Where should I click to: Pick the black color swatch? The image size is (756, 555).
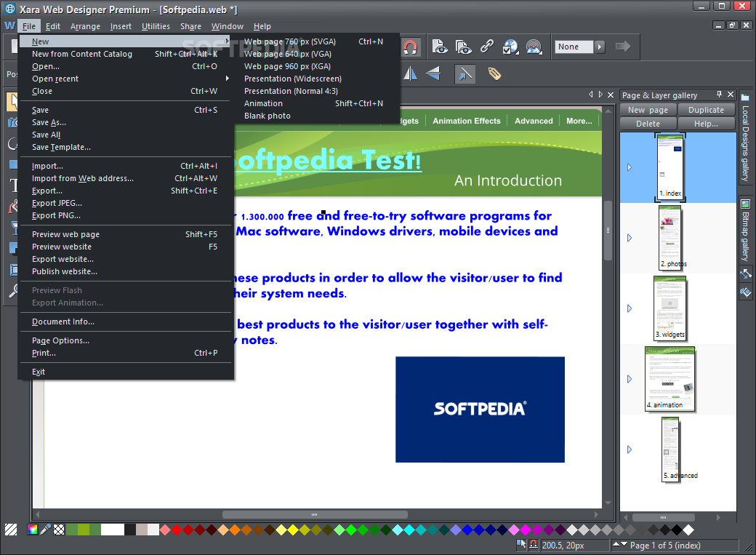click(677, 530)
